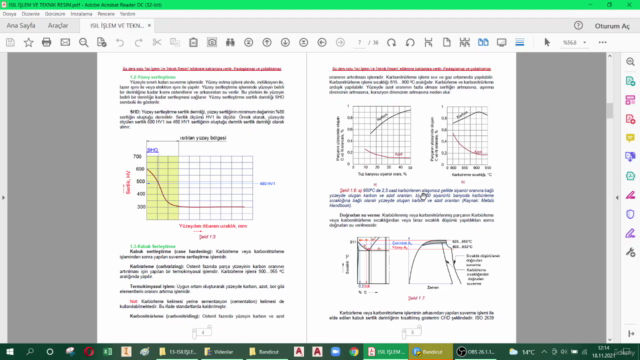Select the Cut scissors icon

(x=157, y=42)
